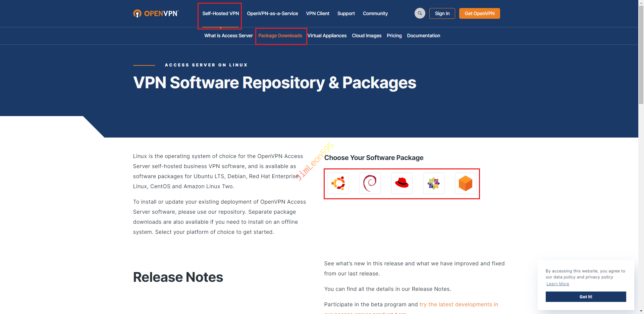The image size is (644, 314).
Task: Click the Ubuntu package icon
Action: click(x=338, y=184)
